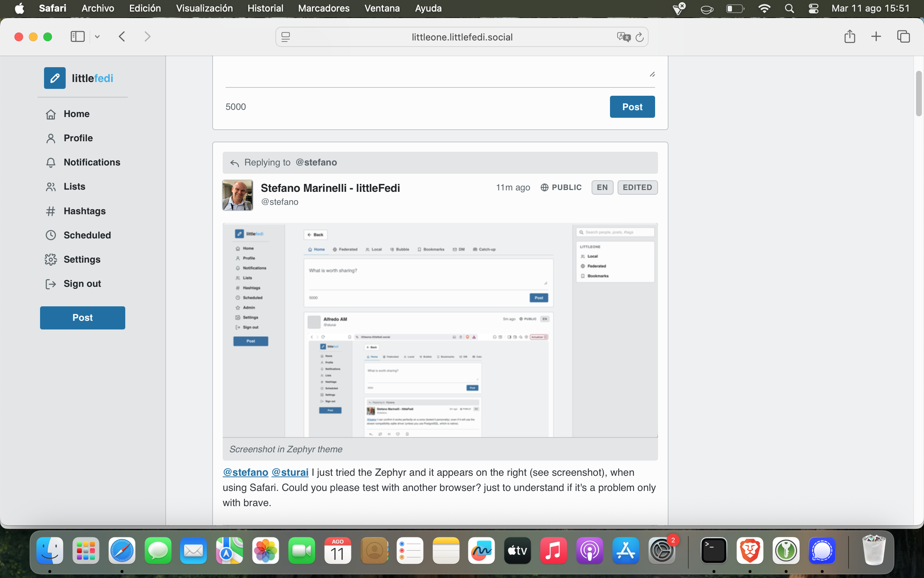Open Brave browser from the Dock
Image resolution: width=924 pixels, height=578 pixels.
pyautogui.click(x=750, y=551)
